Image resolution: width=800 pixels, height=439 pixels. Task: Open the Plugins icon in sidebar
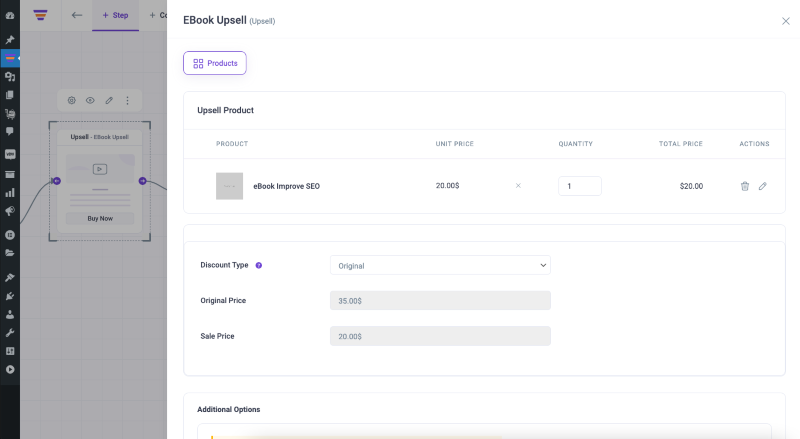(x=10, y=296)
